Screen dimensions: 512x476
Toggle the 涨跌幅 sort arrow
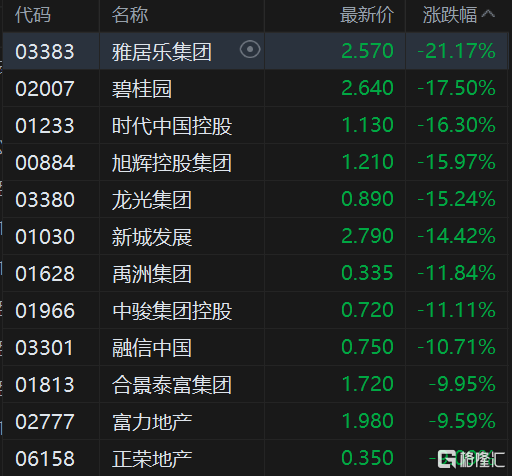pos(488,14)
